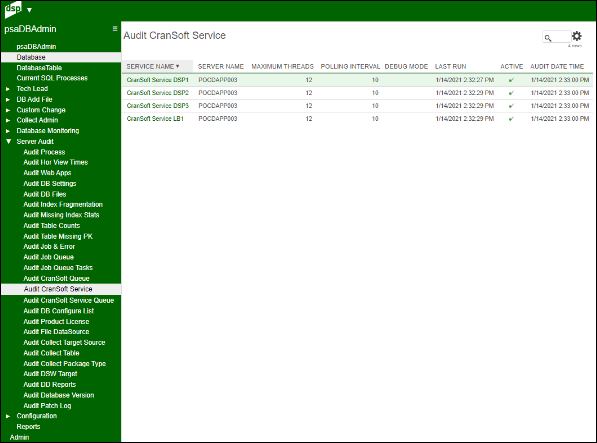
Task: Click POCDAPP003 in the LB1 row
Action: (218, 119)
